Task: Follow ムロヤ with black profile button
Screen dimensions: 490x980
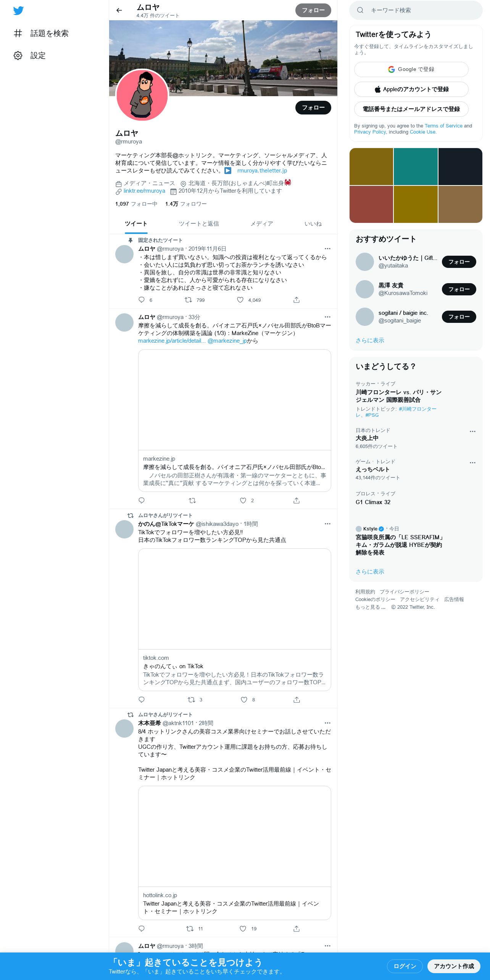Action: tap(313, 108)
